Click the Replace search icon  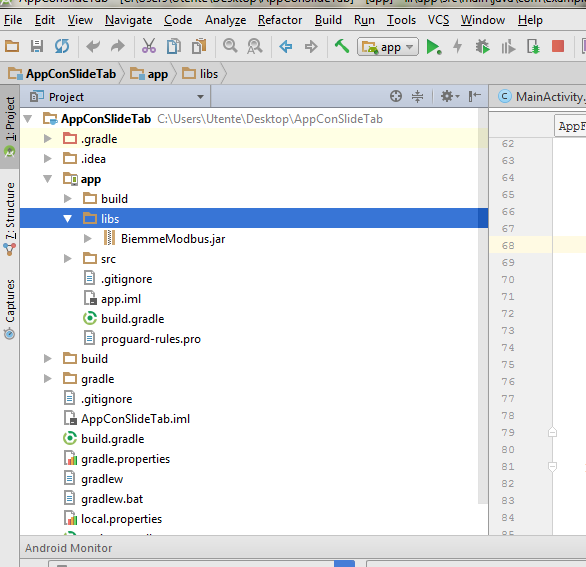click(255, 47)
